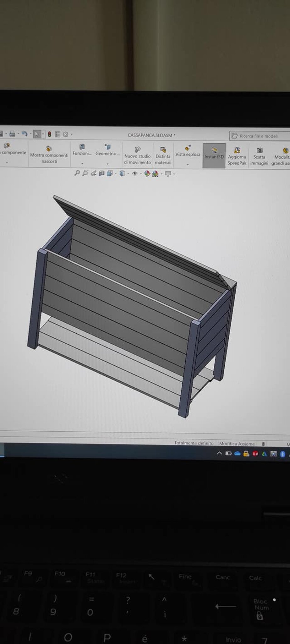The image size is (290, 644).
Task: Click Modifica Assieme in the status bar
Action: 237,444
